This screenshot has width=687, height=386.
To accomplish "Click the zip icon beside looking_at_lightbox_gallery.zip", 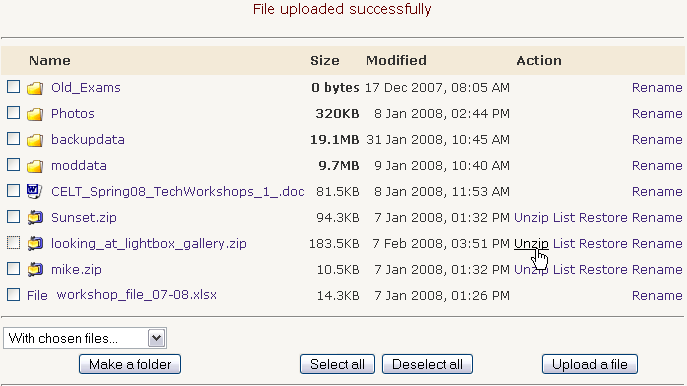I will (35, 243).
